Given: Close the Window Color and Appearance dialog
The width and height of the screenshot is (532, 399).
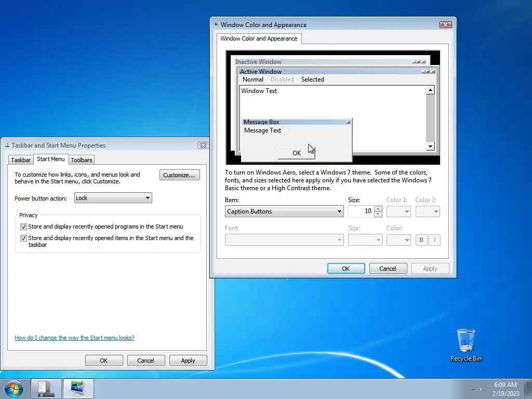Looking at the screenshot, I should [445, 24].
